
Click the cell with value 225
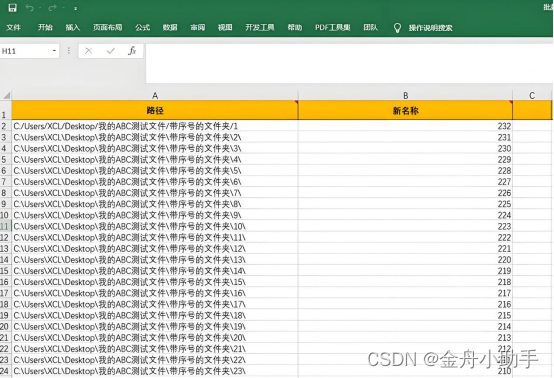[405, 204]
